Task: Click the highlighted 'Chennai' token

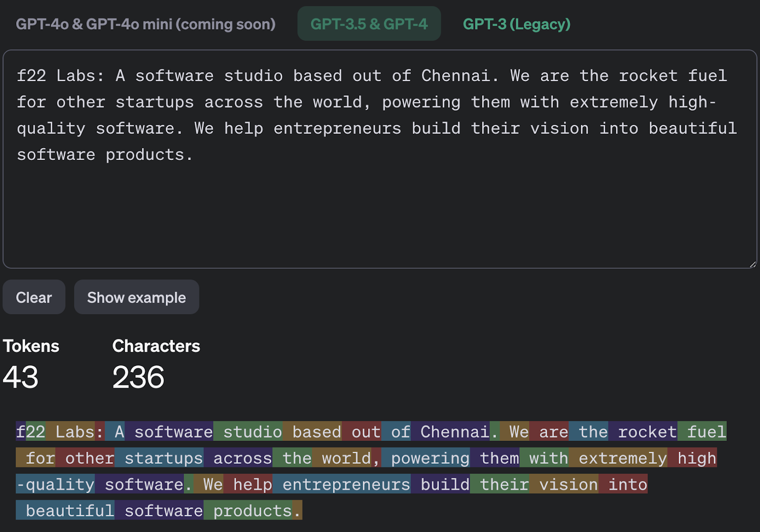Action: (x=450, y=431)
